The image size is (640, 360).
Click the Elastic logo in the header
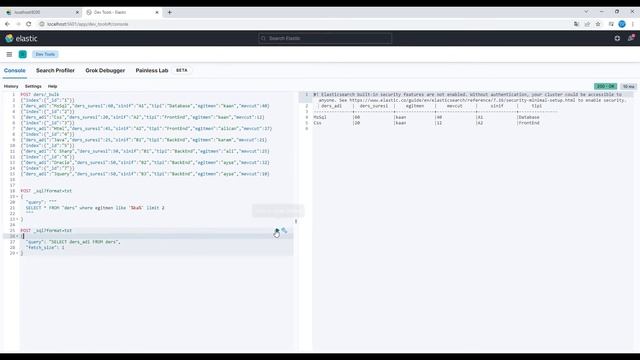(x=21, y=38)
